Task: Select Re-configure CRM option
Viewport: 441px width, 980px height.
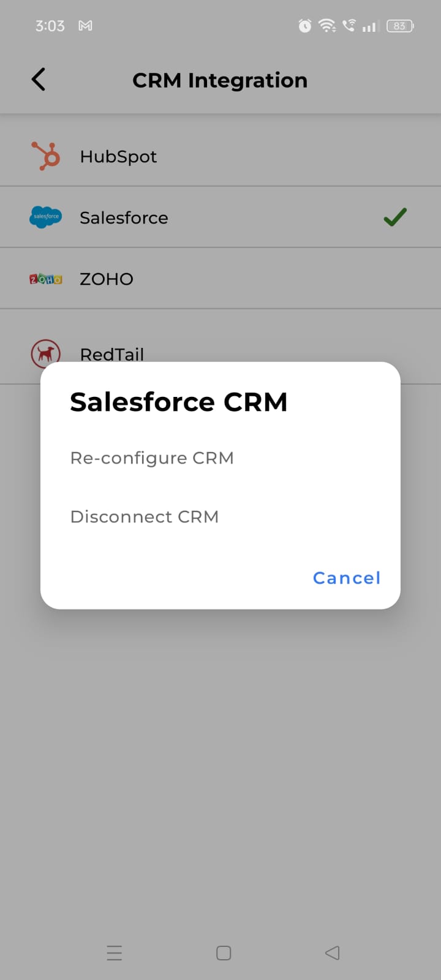Action: (x=152, y=458)
